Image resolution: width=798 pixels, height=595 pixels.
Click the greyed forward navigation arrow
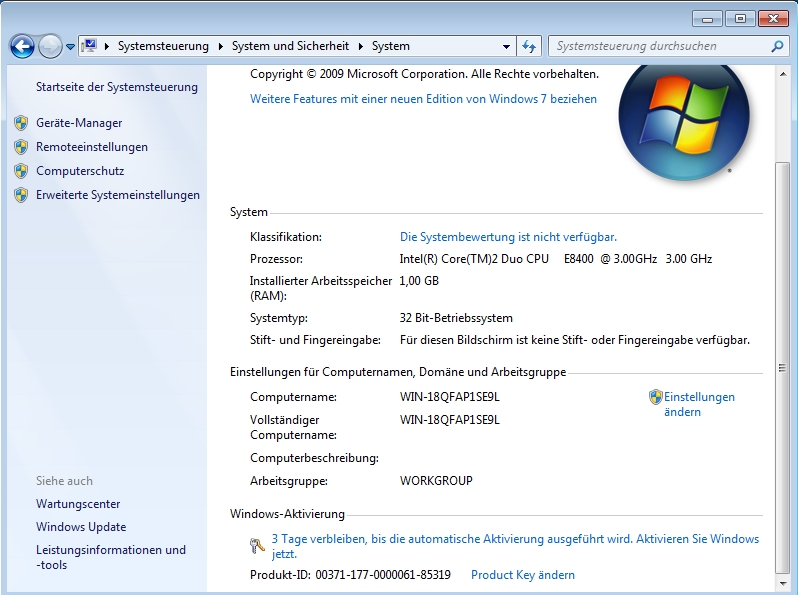pos(50,47)
